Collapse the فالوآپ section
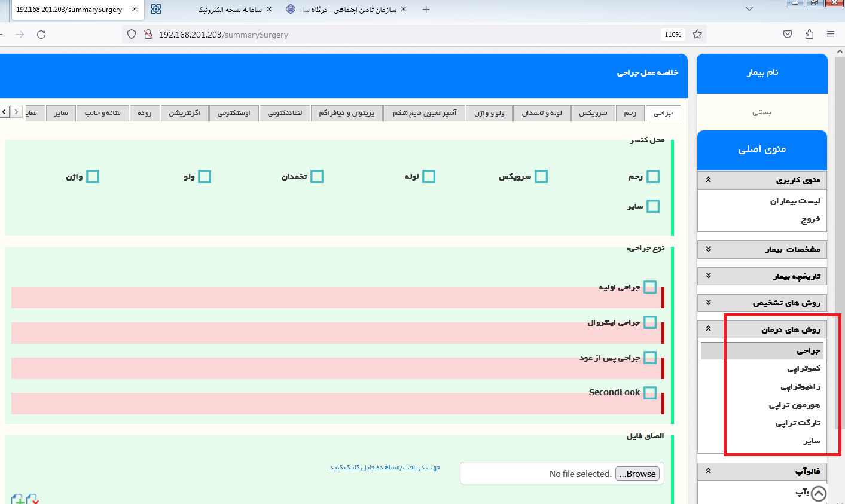Screen dimensions: 845x504 point(762,471)
